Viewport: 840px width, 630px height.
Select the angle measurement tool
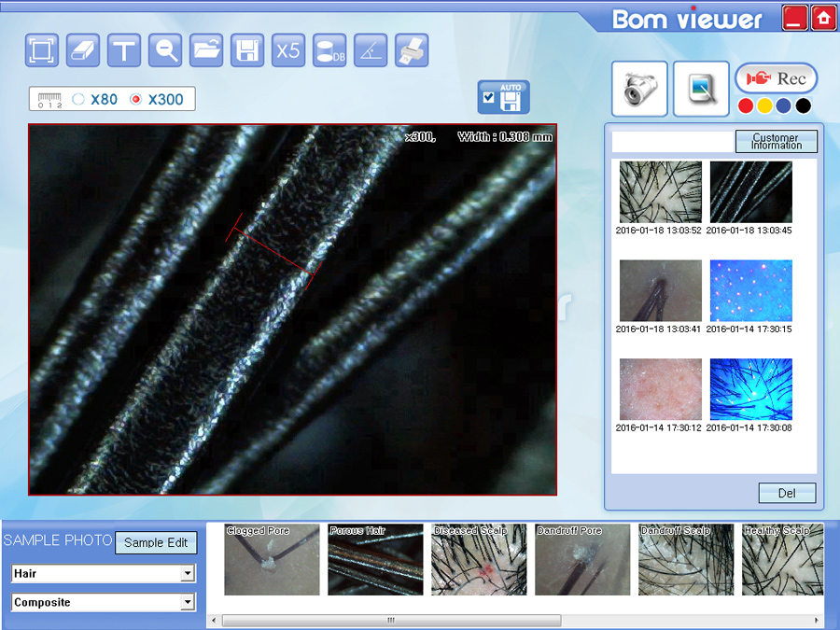(x=371, y=50)
